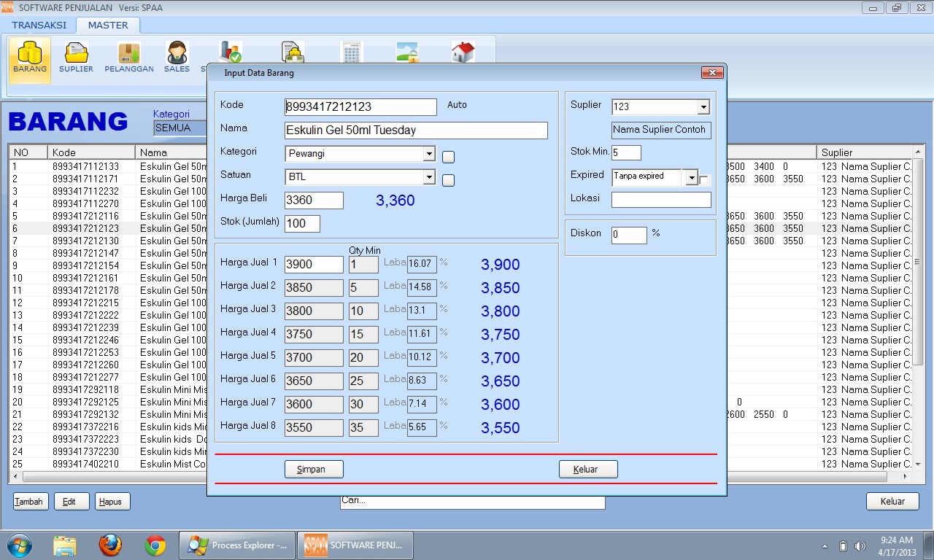Click the Nama input field
The height and width of the screenshot is (560, 934).
point(416,131)
